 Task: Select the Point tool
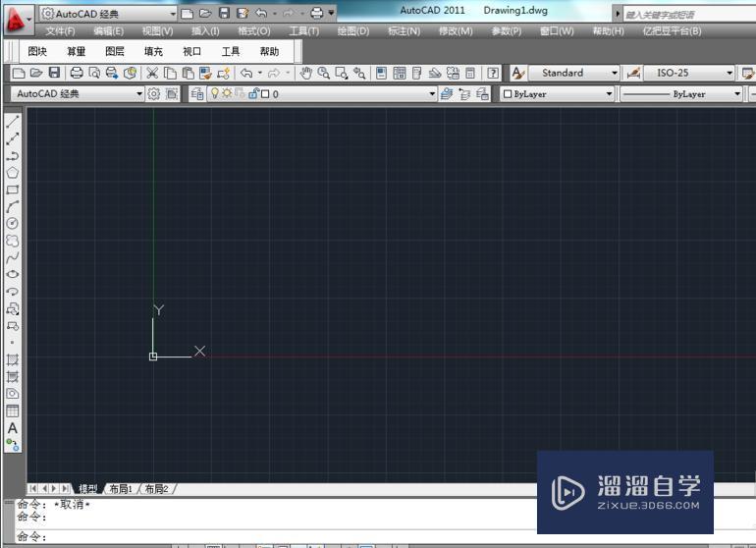click(13, 343)
